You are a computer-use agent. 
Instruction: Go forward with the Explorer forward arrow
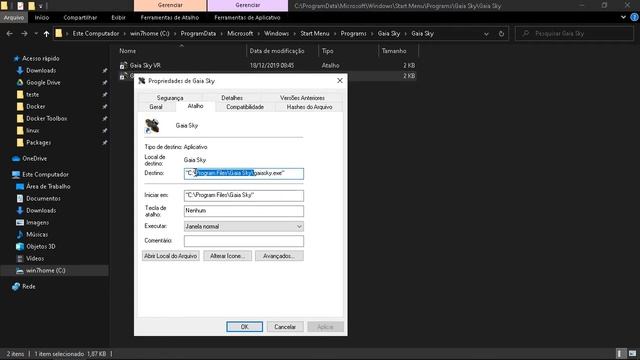click(x=24, y=34)
